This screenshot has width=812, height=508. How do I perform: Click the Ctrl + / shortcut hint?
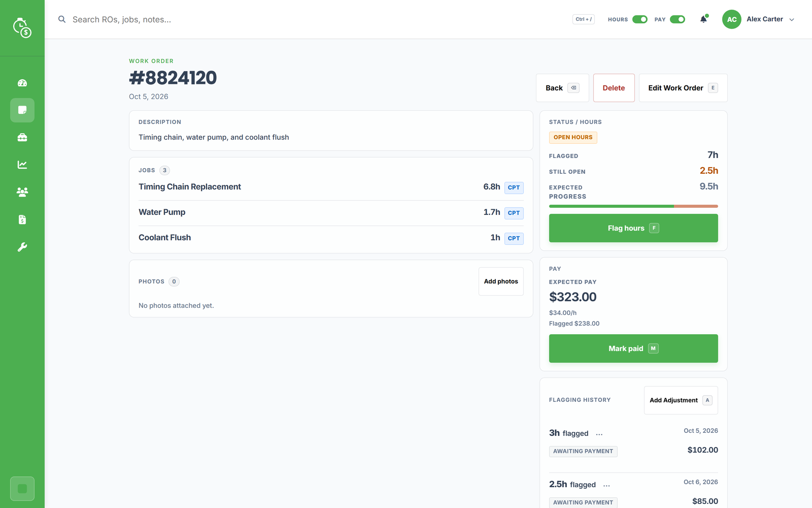point(584,19)
